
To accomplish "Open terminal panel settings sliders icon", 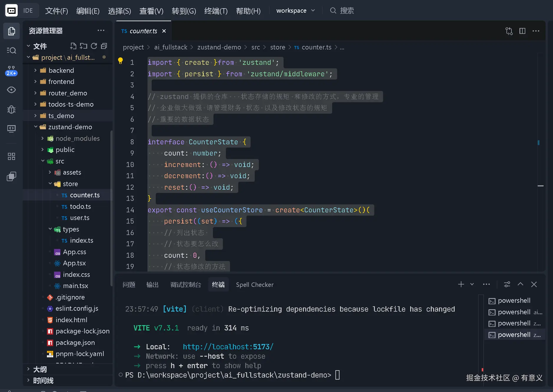I will tap(507, 284).
